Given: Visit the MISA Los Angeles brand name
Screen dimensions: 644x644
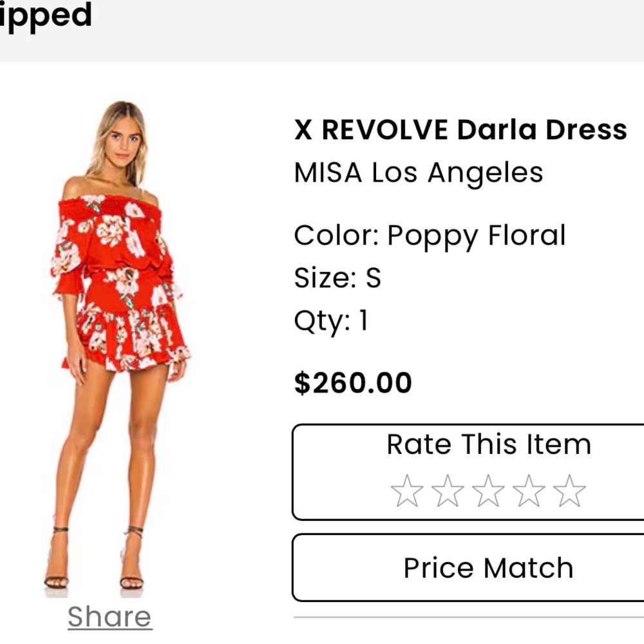Looking at the screenshot, I should tap(419, 173).
